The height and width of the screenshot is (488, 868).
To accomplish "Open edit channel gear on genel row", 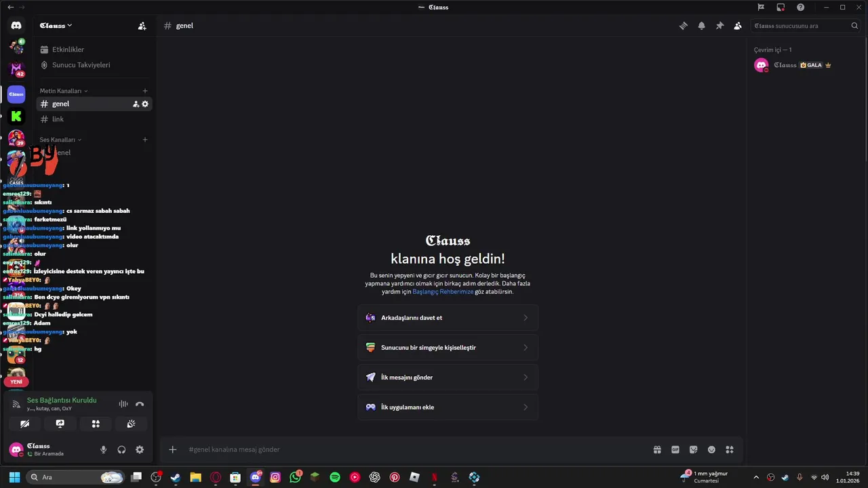I will (145, 104).
